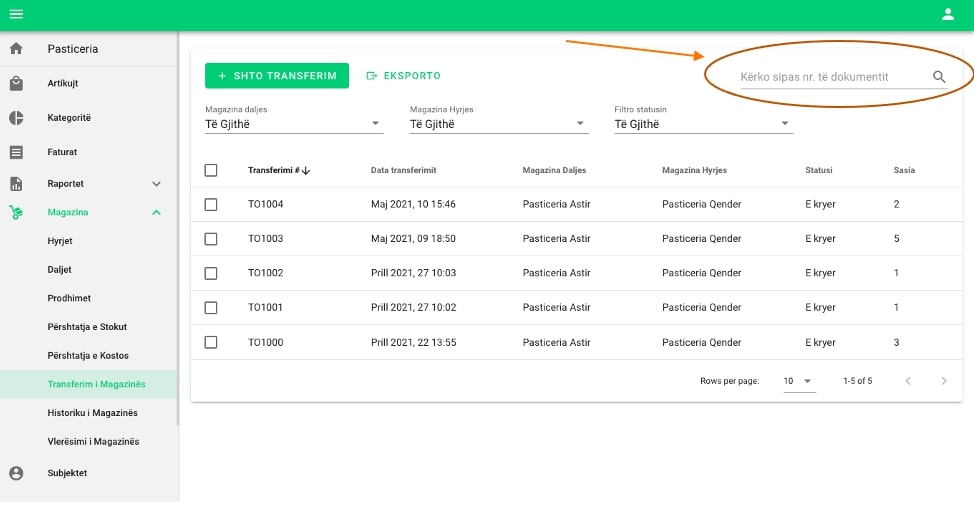Click the Faturat invoice icon
This screenshot has width=974, height=528.
point(16,152)
